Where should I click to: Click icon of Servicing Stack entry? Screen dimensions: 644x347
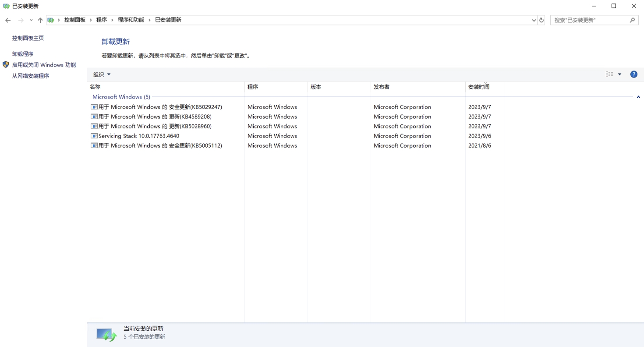(x=94, y=136)
